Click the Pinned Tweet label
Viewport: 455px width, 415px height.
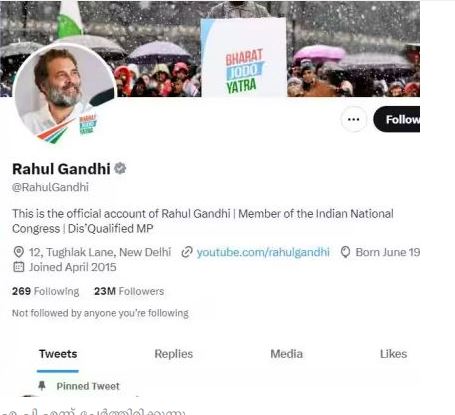(88, 386)
